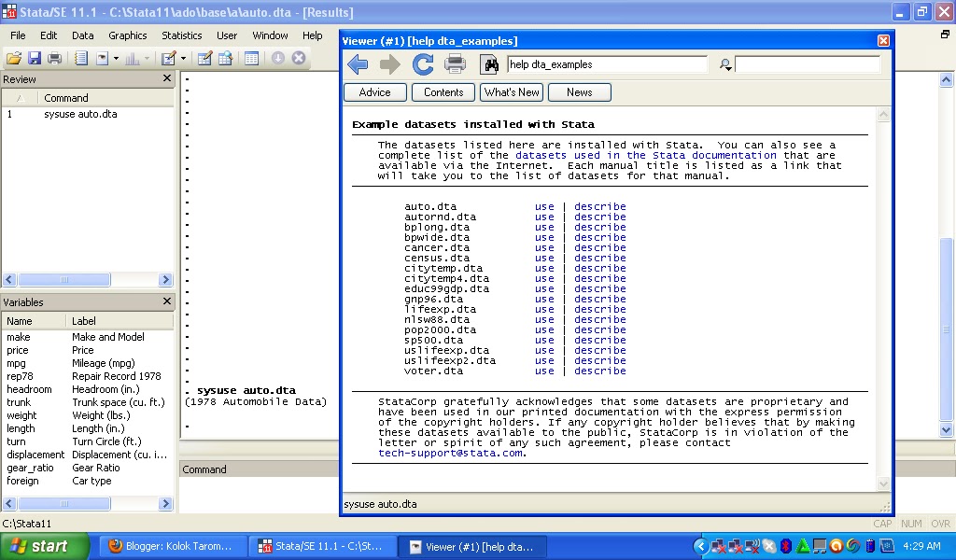Expand hidden tray icons arrow
This screenshot has width=956, height=560.
(700, 546)
